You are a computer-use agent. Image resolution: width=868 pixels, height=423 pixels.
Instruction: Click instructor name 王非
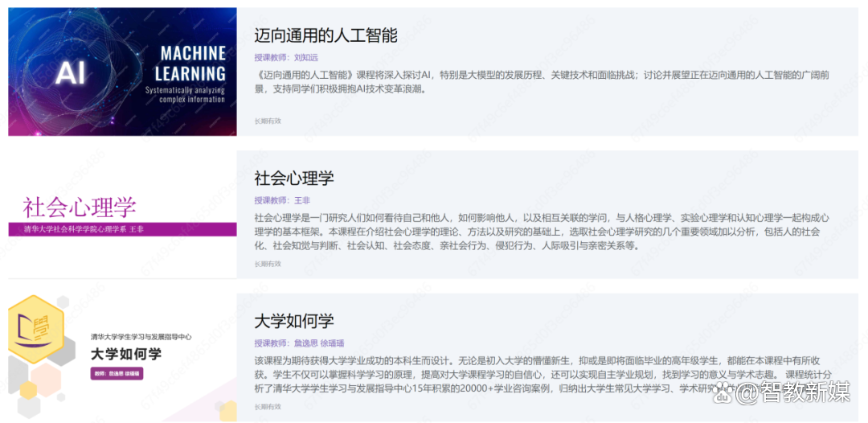[302, 200]
